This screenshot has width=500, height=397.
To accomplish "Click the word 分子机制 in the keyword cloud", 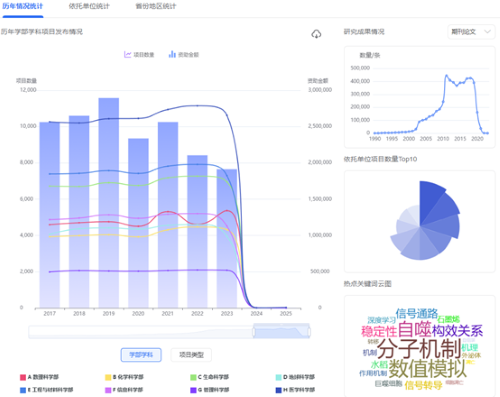I will [419, 348].
